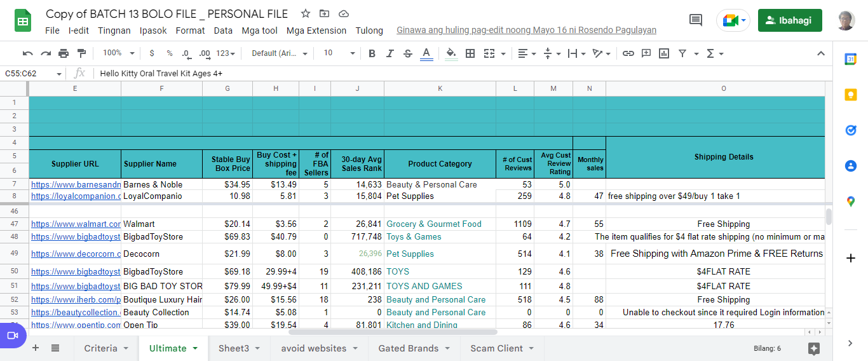Click the add-ons plus icon in side panel
This screenshot has width=868, height=361.
[x=851, y=258]
